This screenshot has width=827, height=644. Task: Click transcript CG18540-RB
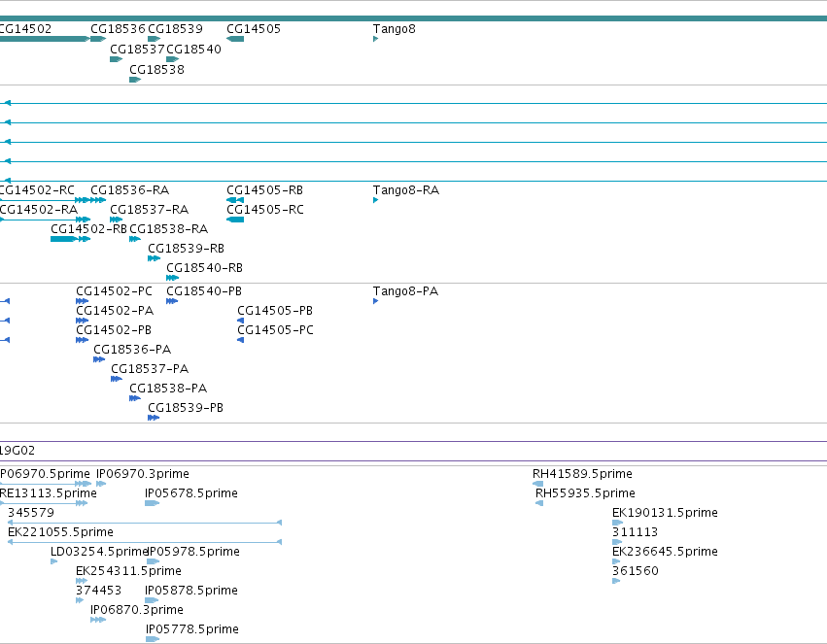click(x=205, y=268)
